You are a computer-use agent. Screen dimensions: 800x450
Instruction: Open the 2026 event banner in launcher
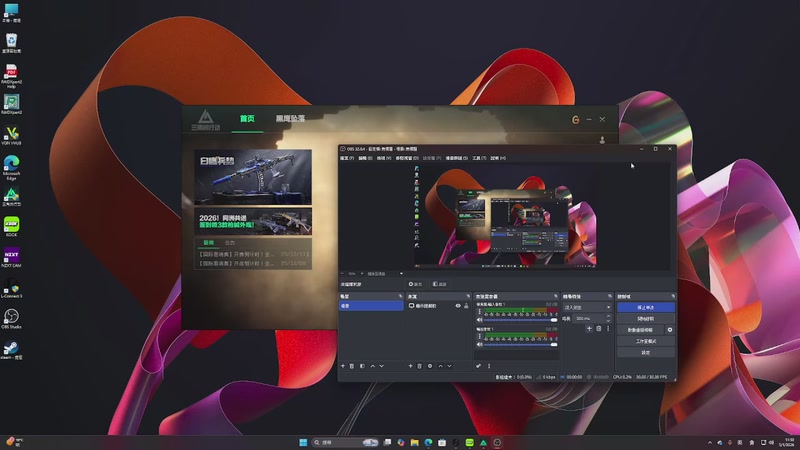tap(253, 221)
